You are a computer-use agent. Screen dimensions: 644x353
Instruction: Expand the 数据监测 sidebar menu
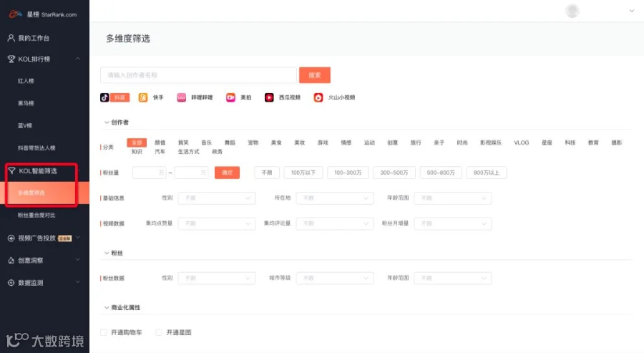pos(44,283)
